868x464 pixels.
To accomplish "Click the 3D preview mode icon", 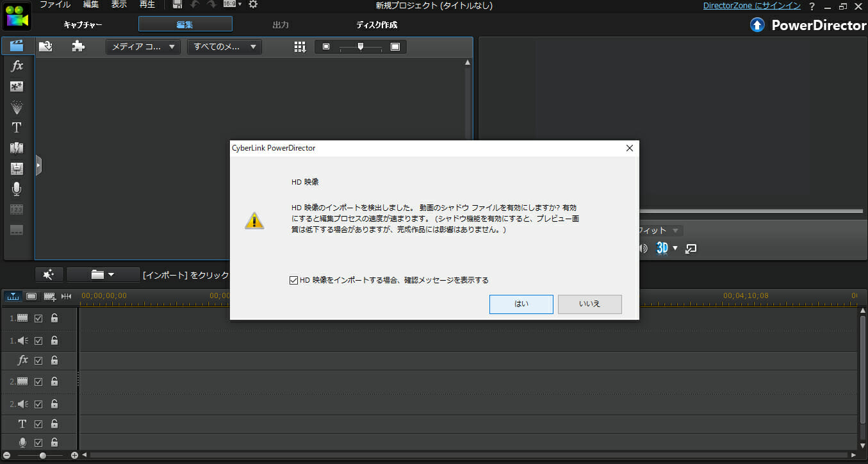I will (x=662, y=248).
